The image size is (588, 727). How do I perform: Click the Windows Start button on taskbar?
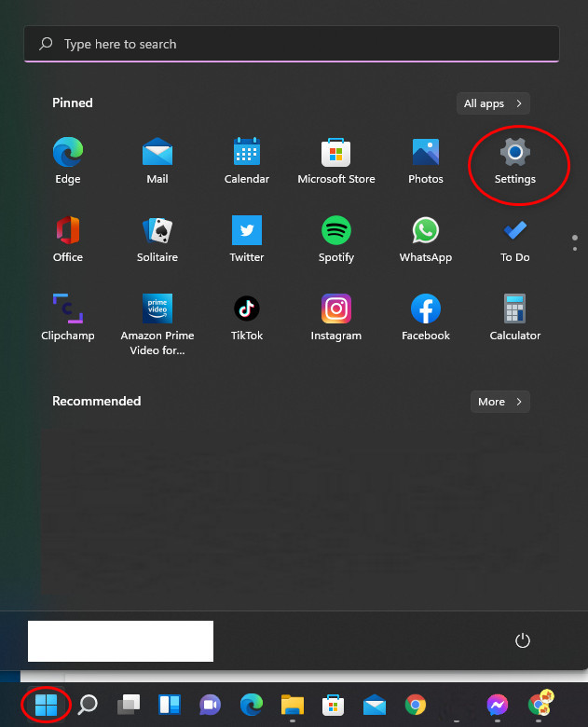[x=46, y=705]
